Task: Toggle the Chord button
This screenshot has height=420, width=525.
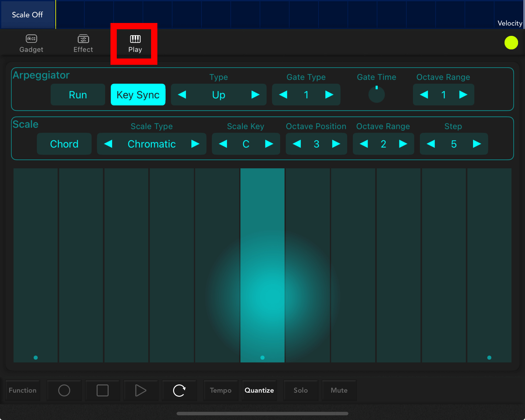Action: click(x=64, y=144)
